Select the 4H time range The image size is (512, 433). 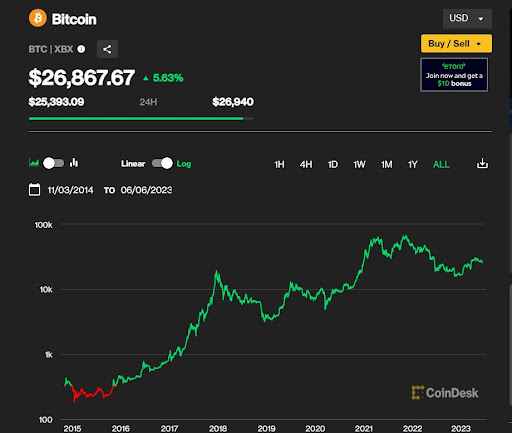[x=306, y=164]
